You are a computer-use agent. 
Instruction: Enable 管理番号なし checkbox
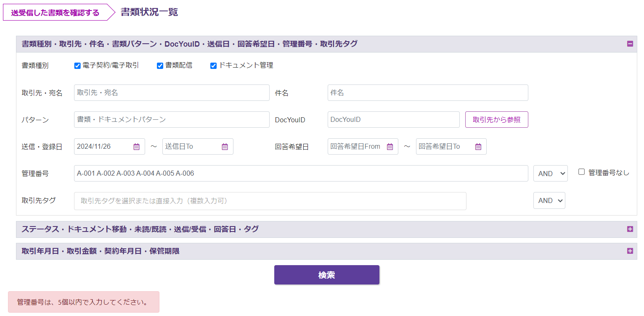click(x=581, y=172)
